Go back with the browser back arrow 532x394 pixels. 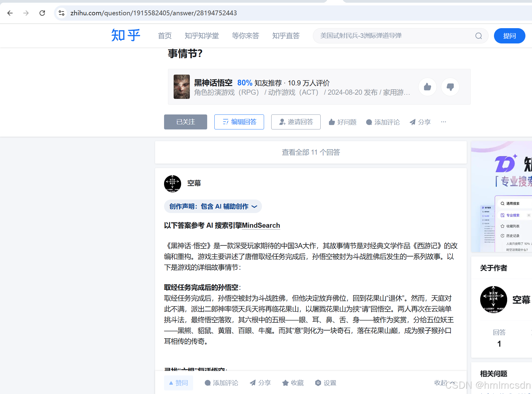click(x=10, y=13)
